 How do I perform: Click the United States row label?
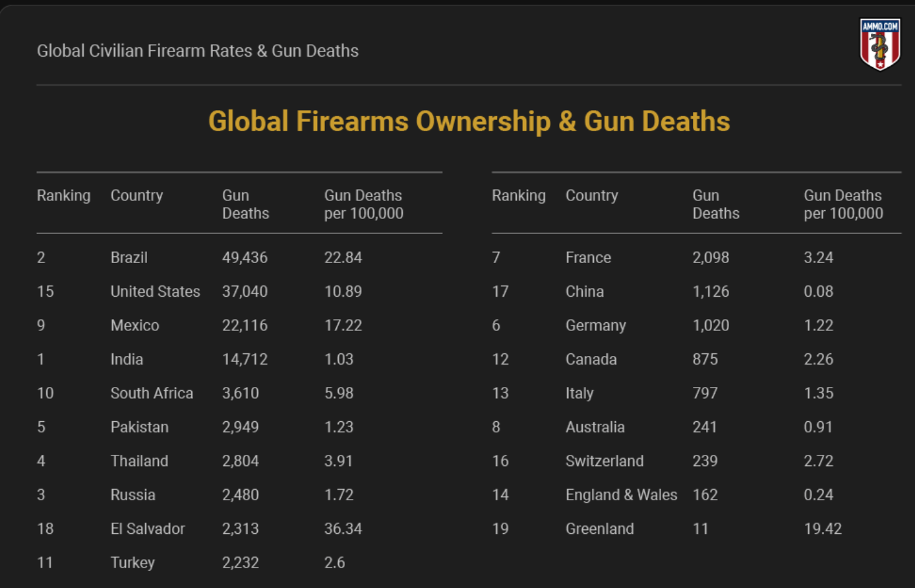(155, 291)
